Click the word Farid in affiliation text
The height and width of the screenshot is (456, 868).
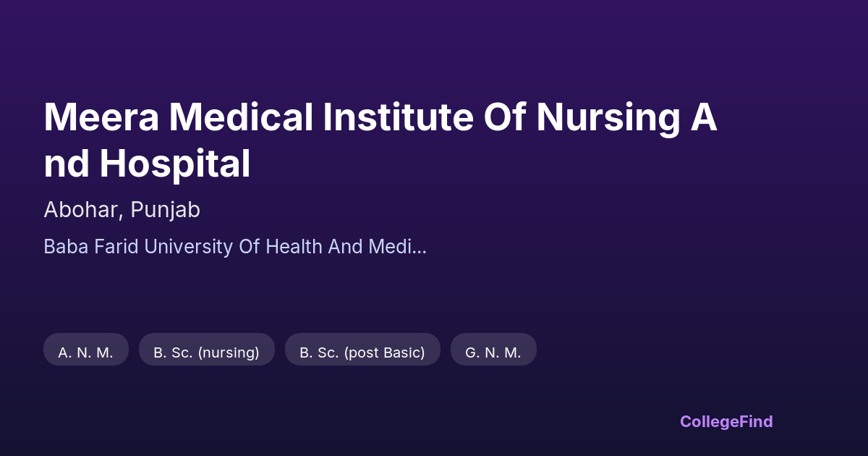click(x=118, y=247)
